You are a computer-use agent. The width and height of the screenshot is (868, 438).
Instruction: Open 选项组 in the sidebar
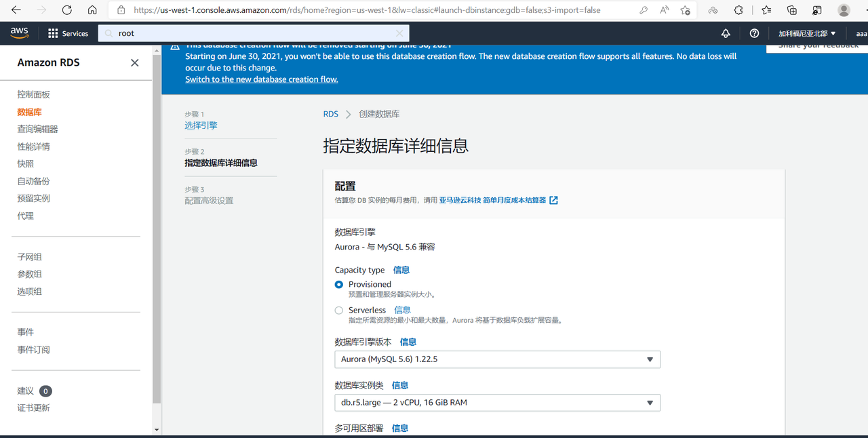tap(30, 292)
